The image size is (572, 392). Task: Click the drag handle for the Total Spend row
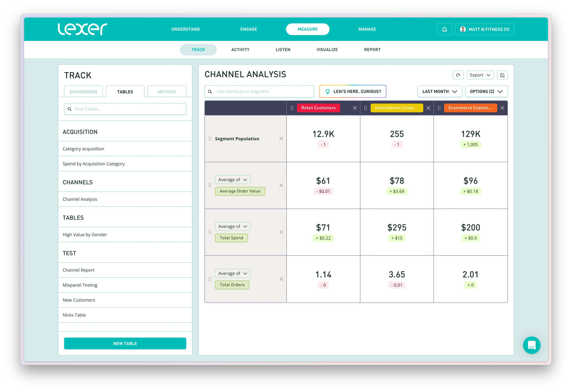tap(210, 232)
